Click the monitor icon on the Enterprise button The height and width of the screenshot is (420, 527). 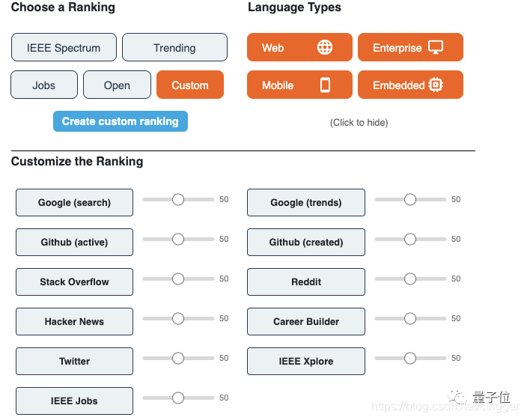coord(436,47)
